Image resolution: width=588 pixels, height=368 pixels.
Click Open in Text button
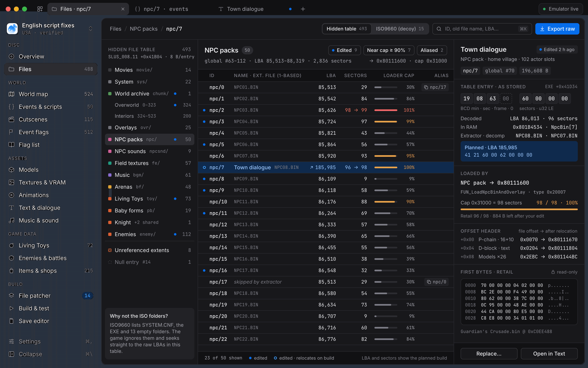549,353
